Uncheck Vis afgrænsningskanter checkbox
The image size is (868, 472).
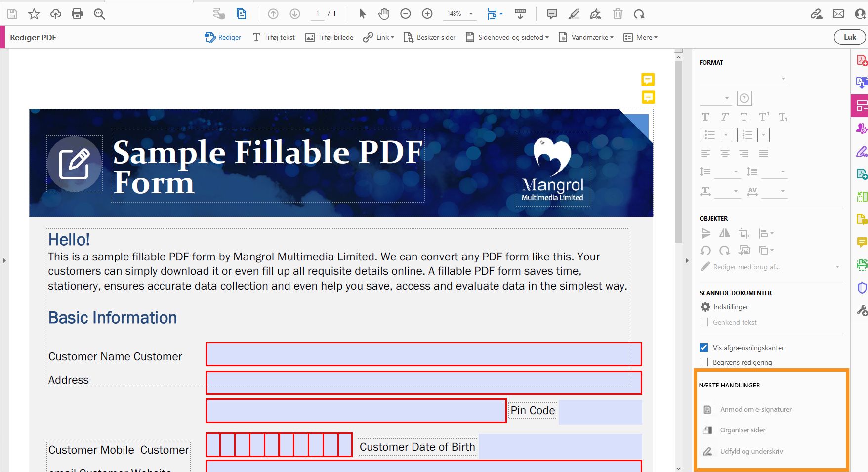point(704,348)
